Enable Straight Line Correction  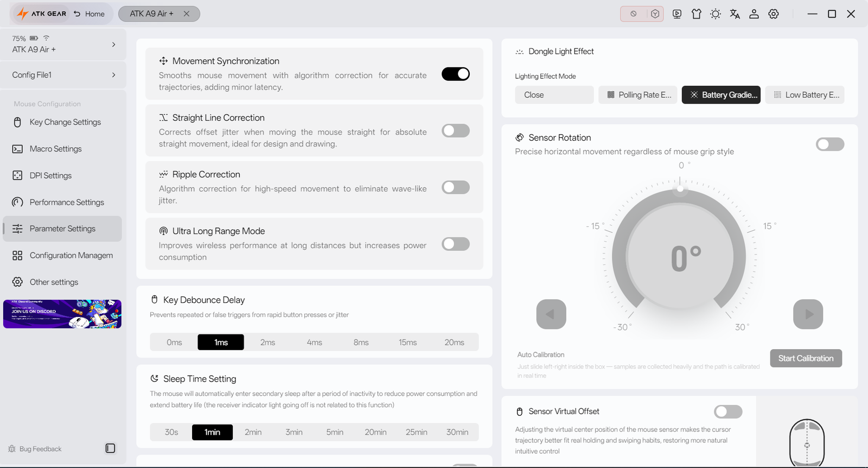[456, 131]
